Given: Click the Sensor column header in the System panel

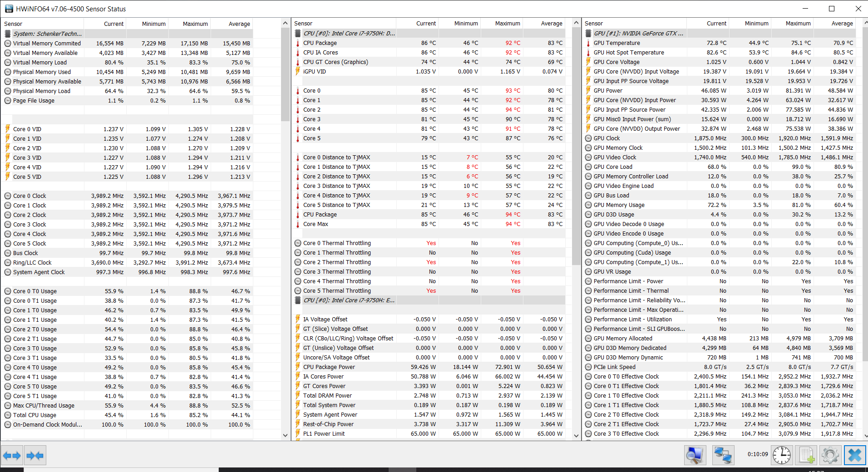Looking at the screenshot, I should click(44, 24).
